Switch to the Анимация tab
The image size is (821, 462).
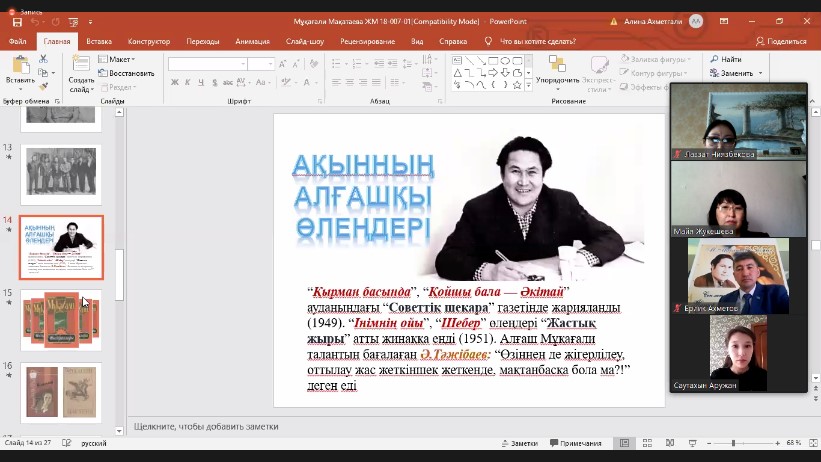click(252, 41)
